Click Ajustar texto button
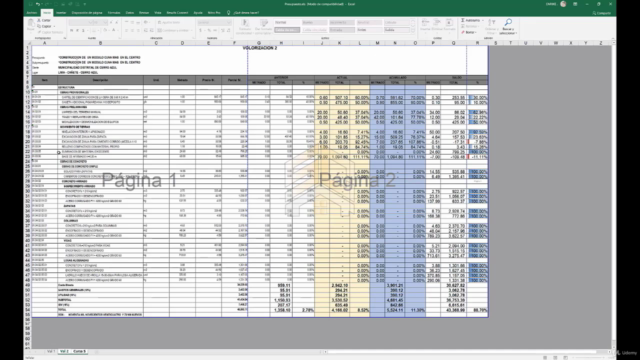 [x=169, y=22]
